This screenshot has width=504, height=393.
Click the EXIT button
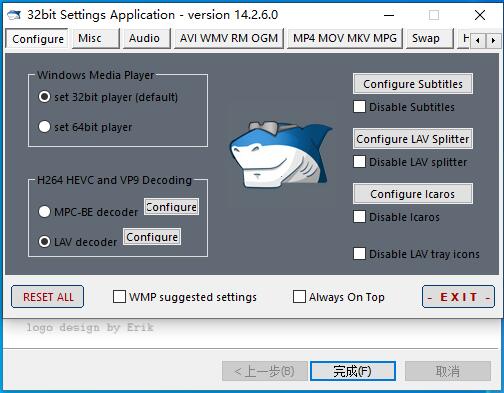pyautogui.click(x=458, y=297)
